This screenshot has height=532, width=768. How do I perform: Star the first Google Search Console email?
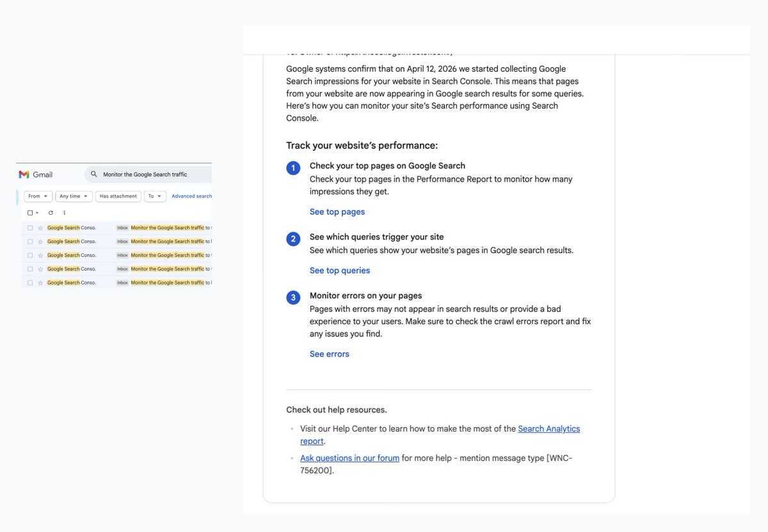point(40,228)
